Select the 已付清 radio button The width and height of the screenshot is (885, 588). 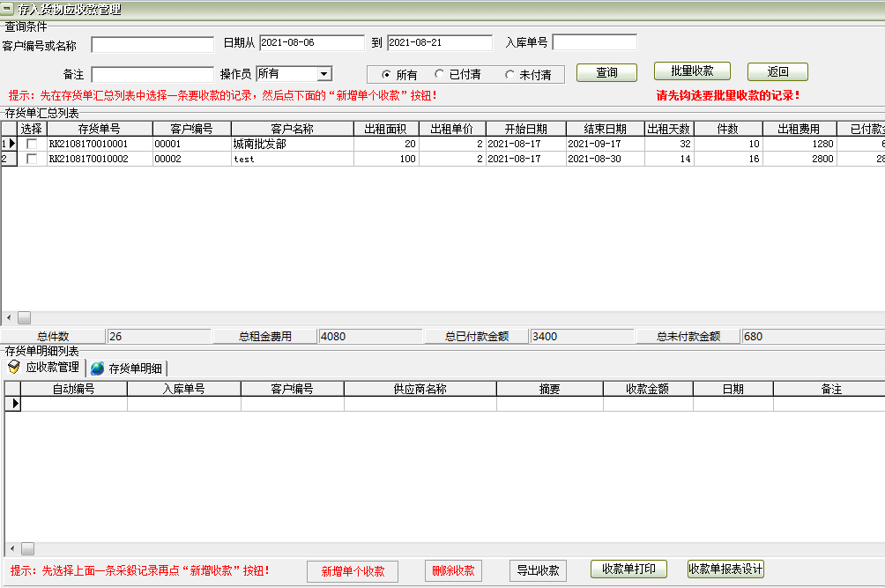[x=439, y=74]
